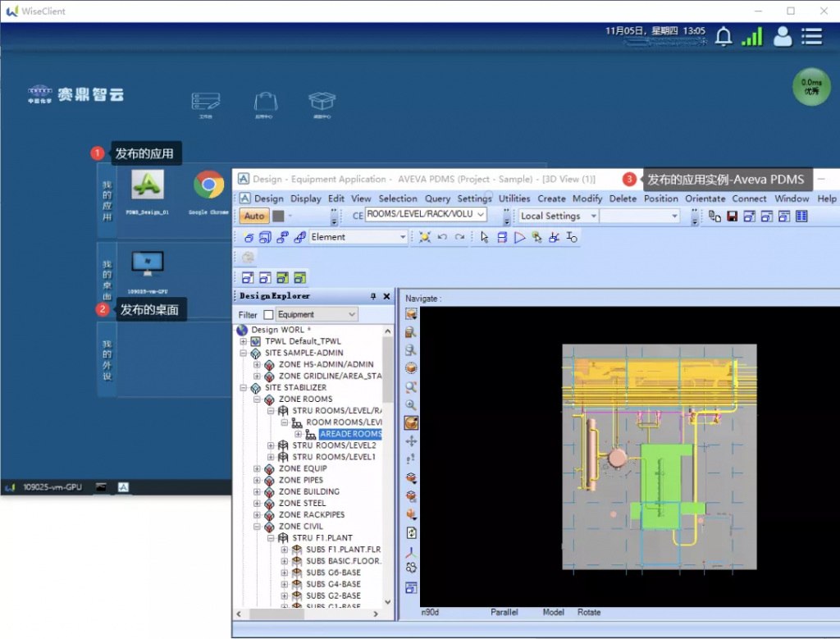840x639 pixels.
Task: Open the Query menu
Action: coord(437,199)
